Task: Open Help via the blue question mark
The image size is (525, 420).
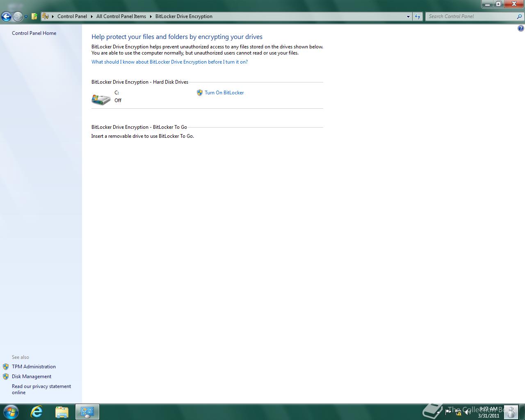Action: (520, 28)
